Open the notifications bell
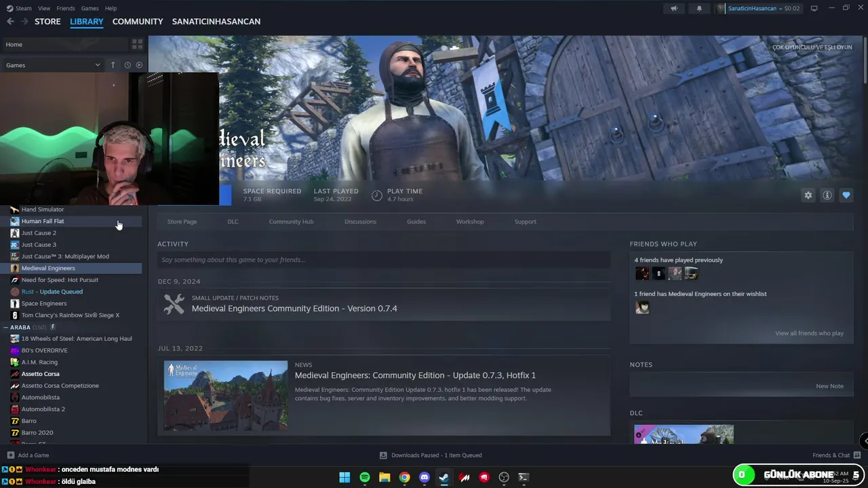The image size is (868, 488). coord(699,8)
